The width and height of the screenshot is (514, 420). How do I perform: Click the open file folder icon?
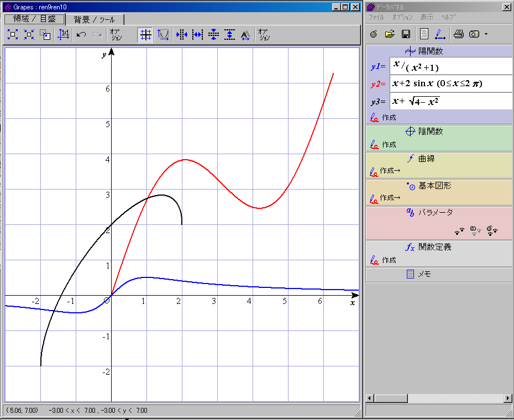tap(390, 34)
